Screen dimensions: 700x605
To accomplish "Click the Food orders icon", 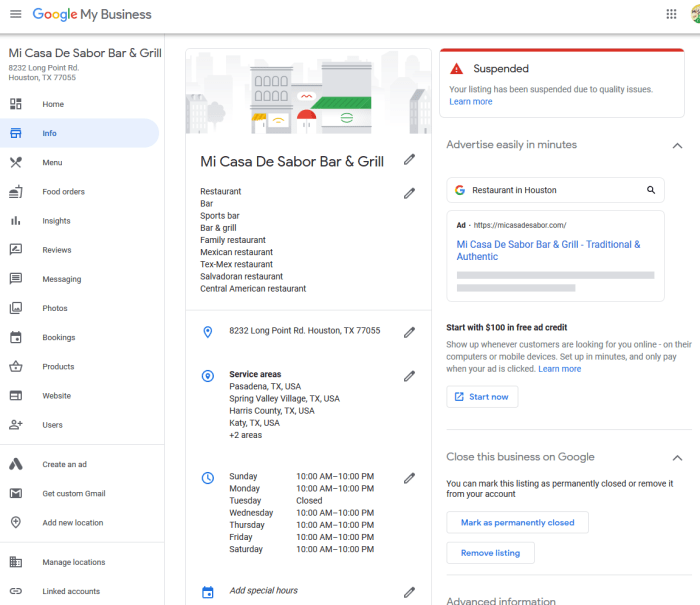I will [x=16, y=192].
